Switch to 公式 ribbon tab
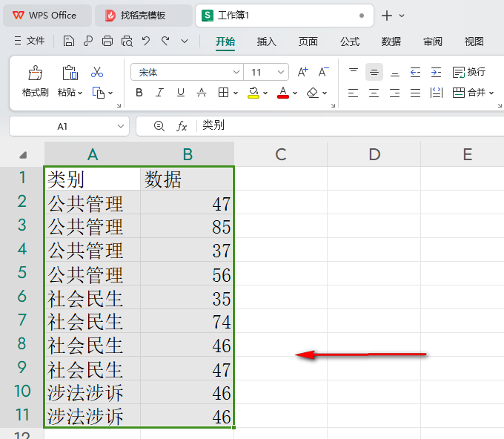Viewport: 504px width, 439px height. click(350, 42)
